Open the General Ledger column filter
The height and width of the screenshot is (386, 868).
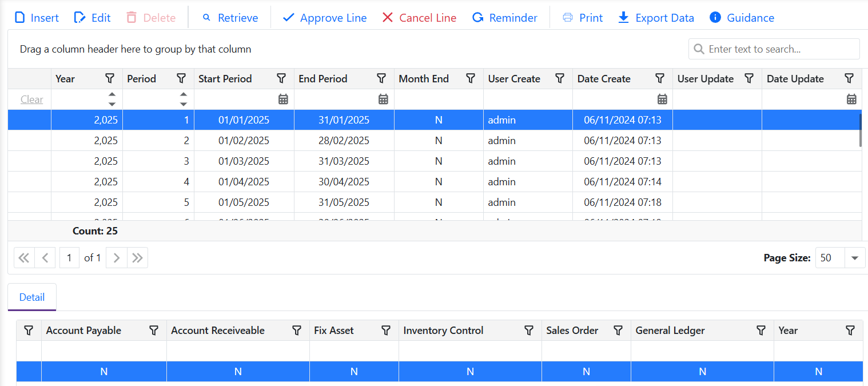click(761, 330)
